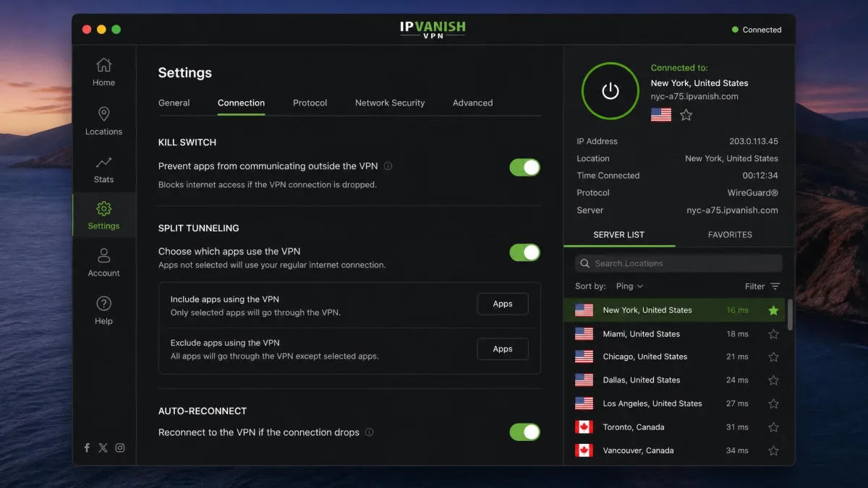Favorite the Vancouver server star
This screenshot has width=868, height=488.
tap(773, 450)
